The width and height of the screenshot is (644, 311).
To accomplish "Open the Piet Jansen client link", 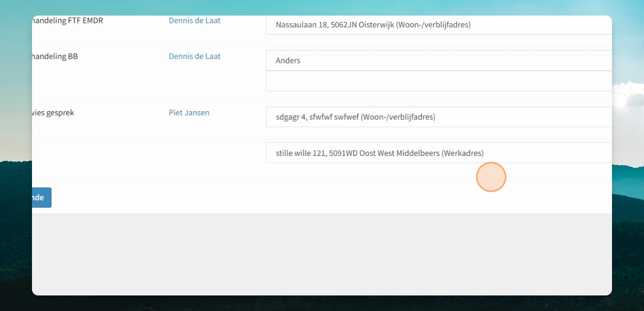I will 189,113.
